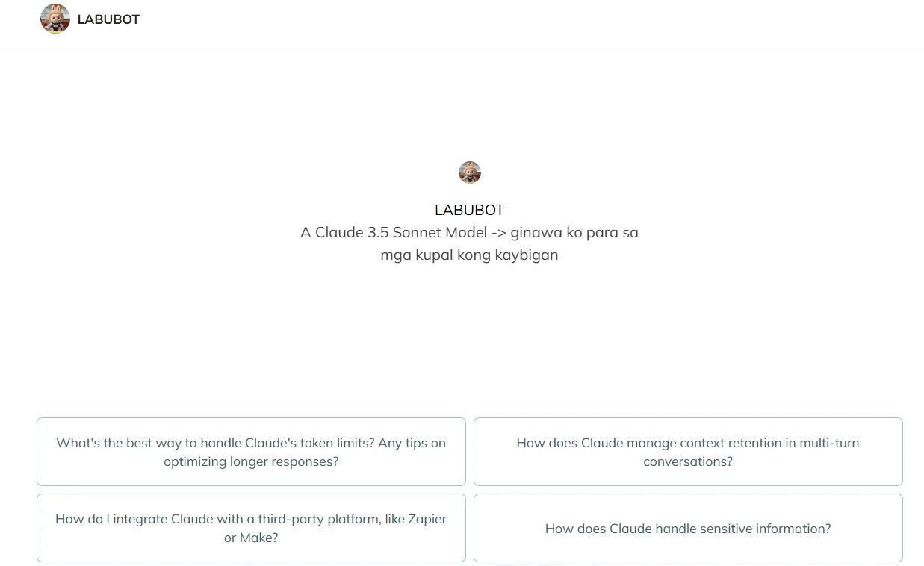
Task: Click the 'How does Claude manage context' card
Action: 688,452
